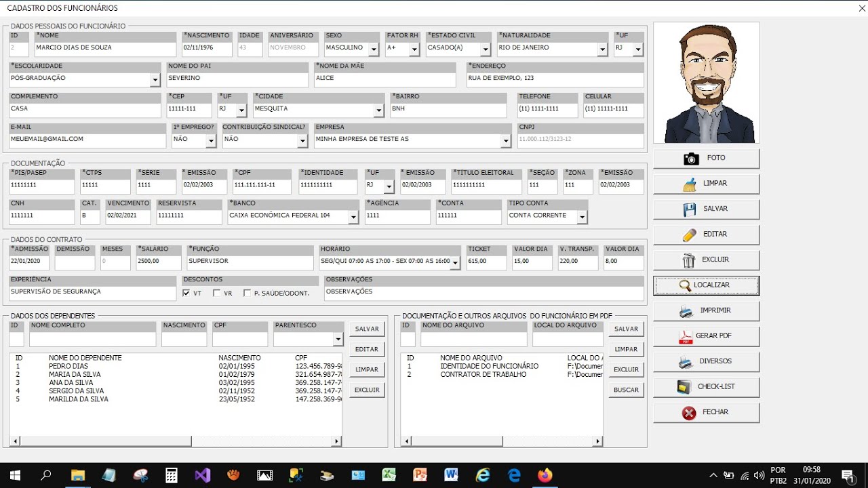
Task: Click SALVAR in dependents section
Action: coord(367,329)
